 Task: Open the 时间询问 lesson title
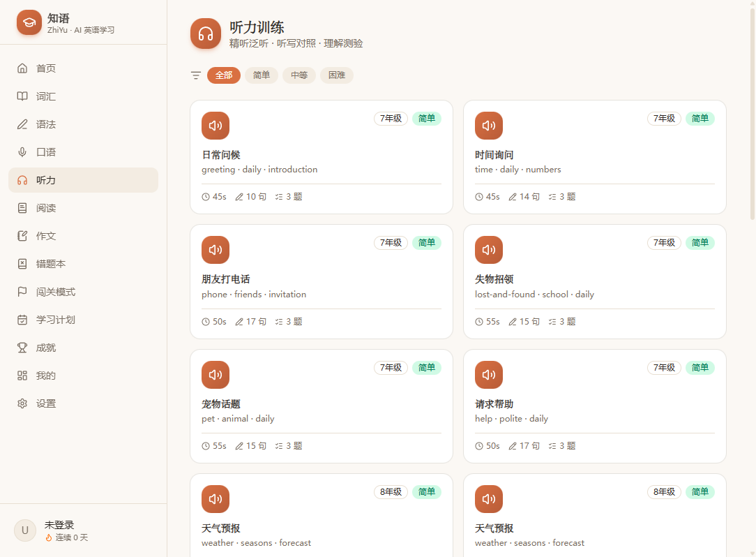(x=494, y=155)
